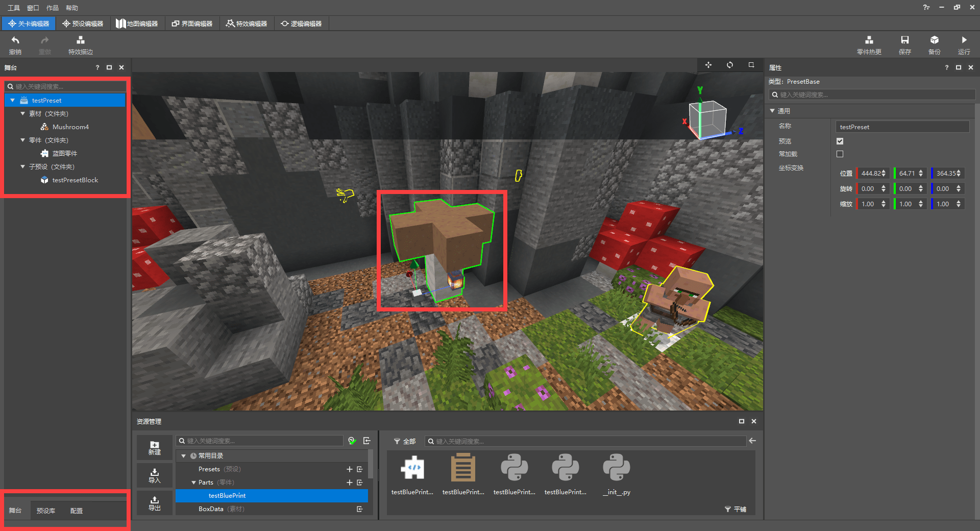
Task: Click the locate icon on Parts row
Action: point(360,482)
